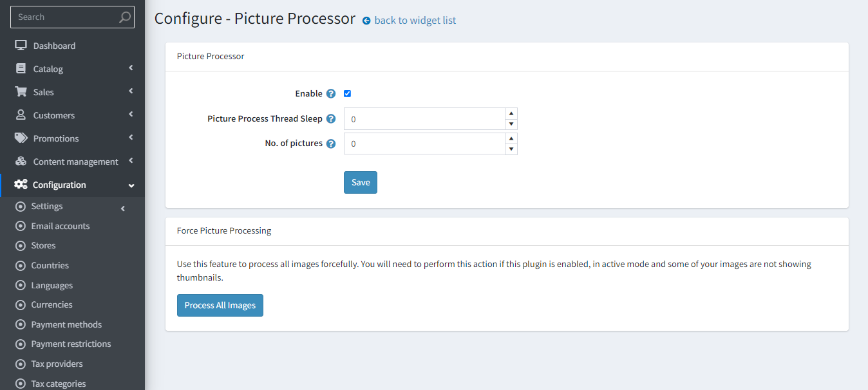Collapse the Configuration menu chevron
The height and width of the screenshot is (390, 868).
pyautogui.click(x=131, y=185)
